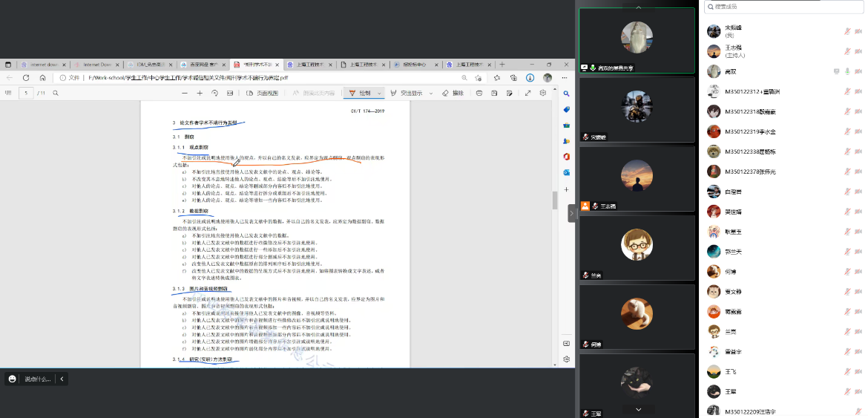Screen dimensions: 868x418
Task: Click the zoom in plus button in PDF toolbar
Action: [199, 93]
